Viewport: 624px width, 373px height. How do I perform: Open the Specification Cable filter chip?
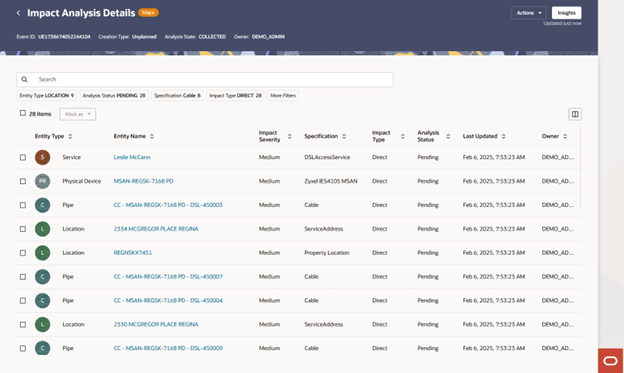tap(177, 96)
